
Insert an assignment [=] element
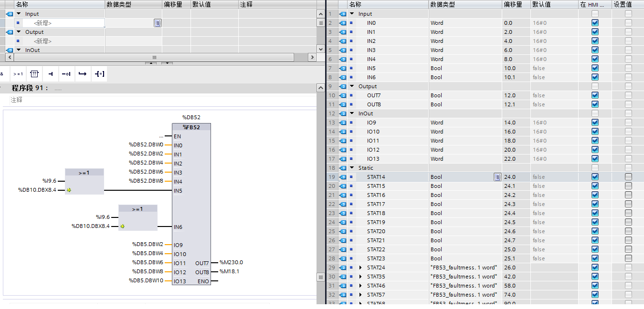click(x=99, y=74)
